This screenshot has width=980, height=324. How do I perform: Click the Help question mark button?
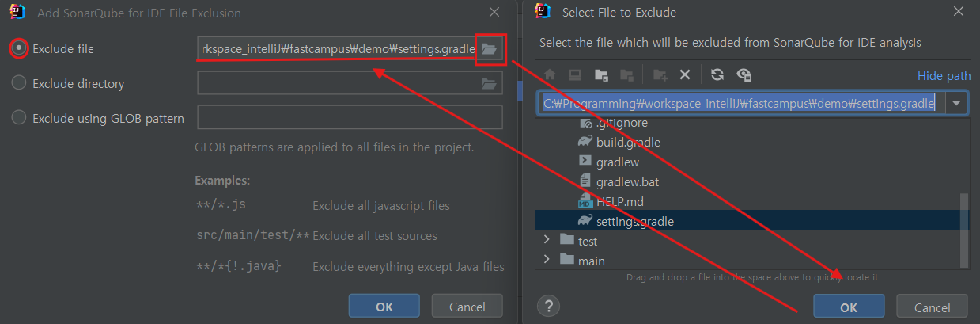coord(548,306)
